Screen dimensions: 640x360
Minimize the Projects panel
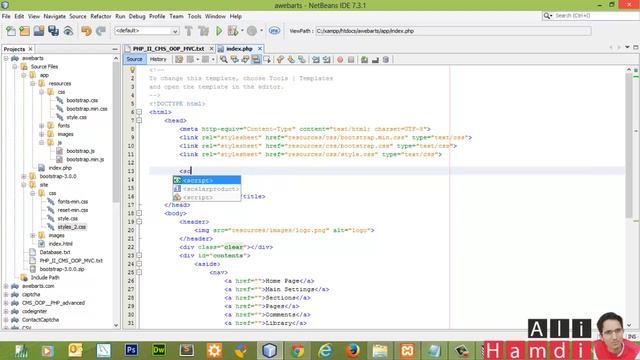pyautogui.click(x=115, y=49)
